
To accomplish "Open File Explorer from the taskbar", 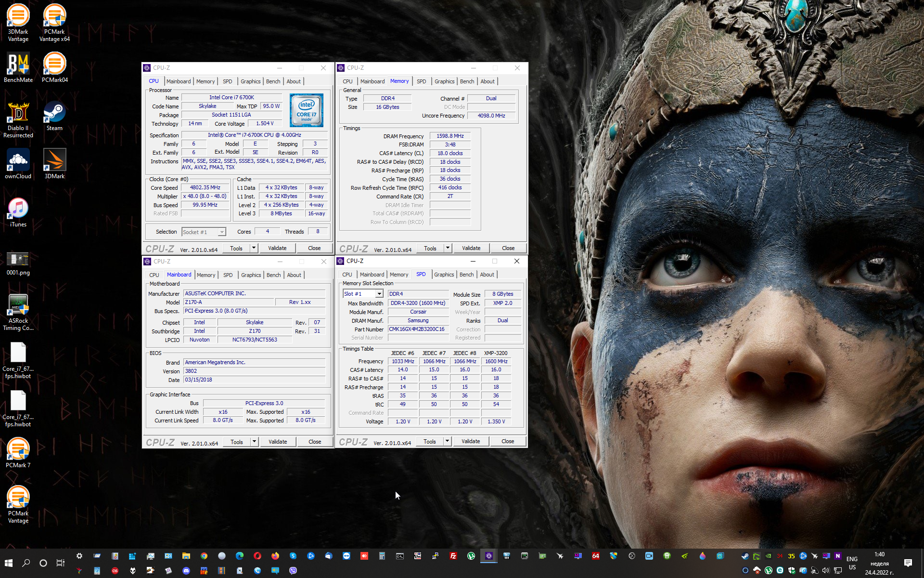I will point(186,556).
